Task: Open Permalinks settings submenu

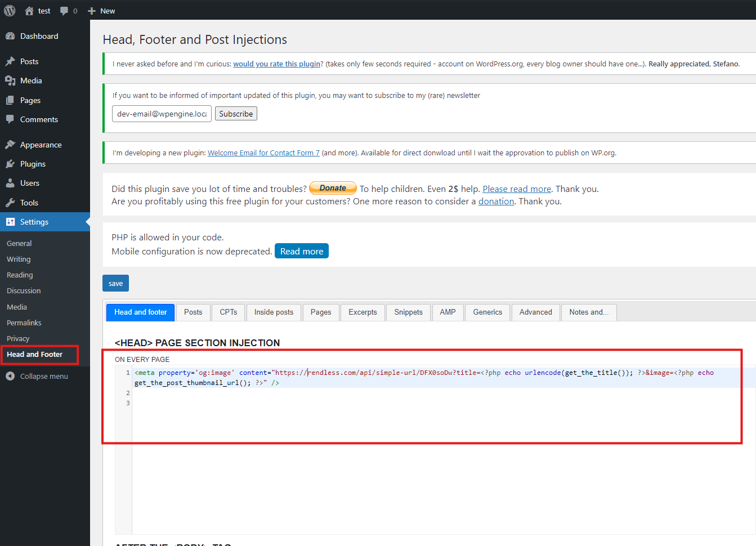Action: 24,323
